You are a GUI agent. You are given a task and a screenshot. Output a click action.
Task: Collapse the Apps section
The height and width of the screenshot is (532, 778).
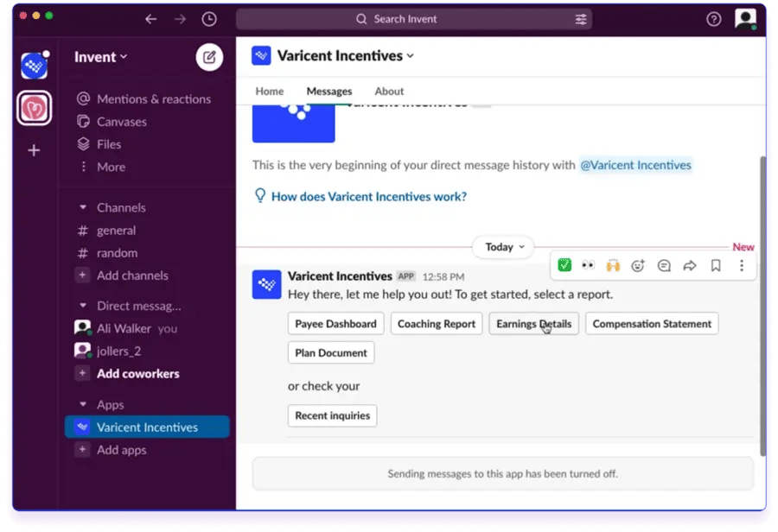(83, 404)
